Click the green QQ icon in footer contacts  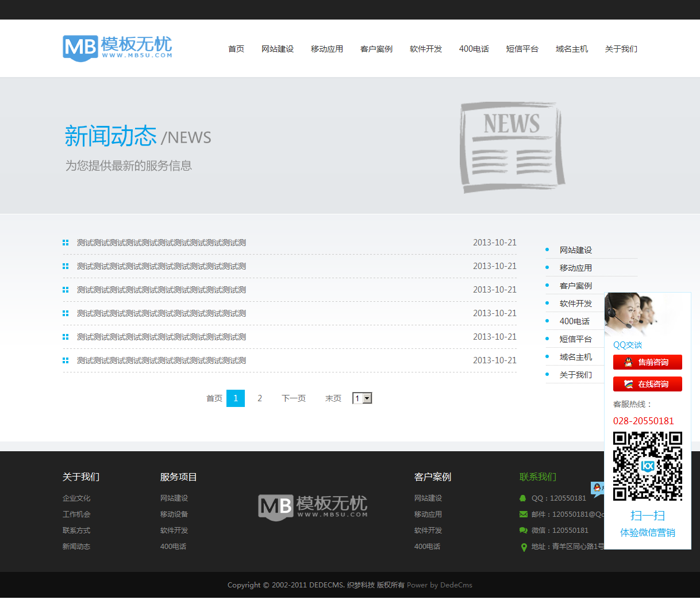click(x=523, y=498)
